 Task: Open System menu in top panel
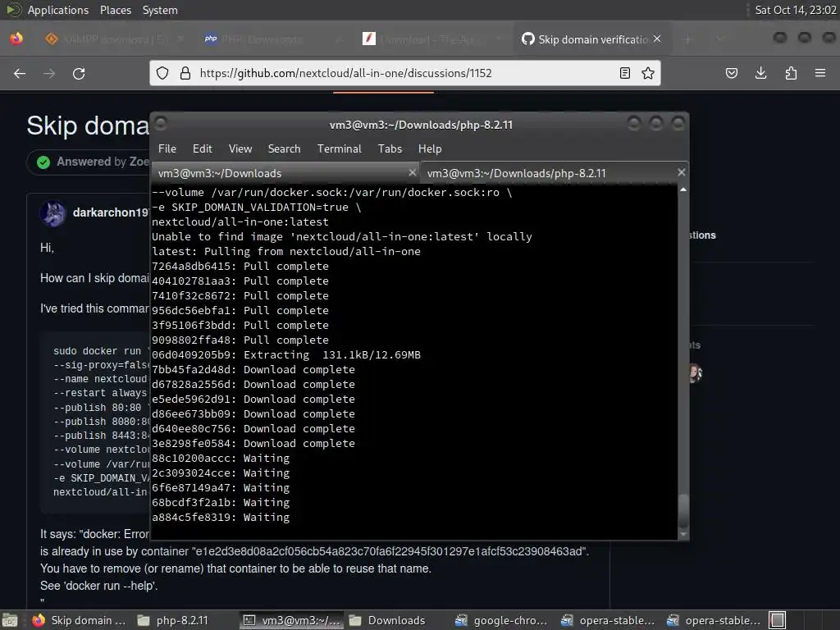tap(160, 10)
